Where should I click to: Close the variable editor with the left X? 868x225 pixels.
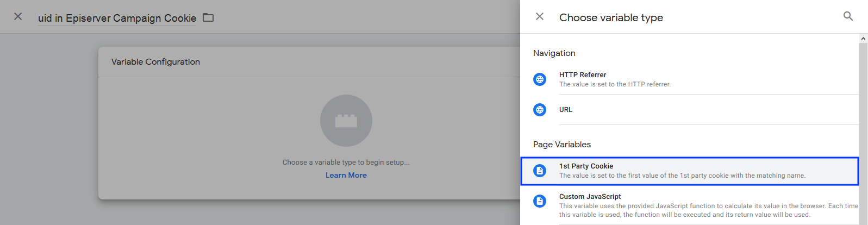tap(18, 16)
